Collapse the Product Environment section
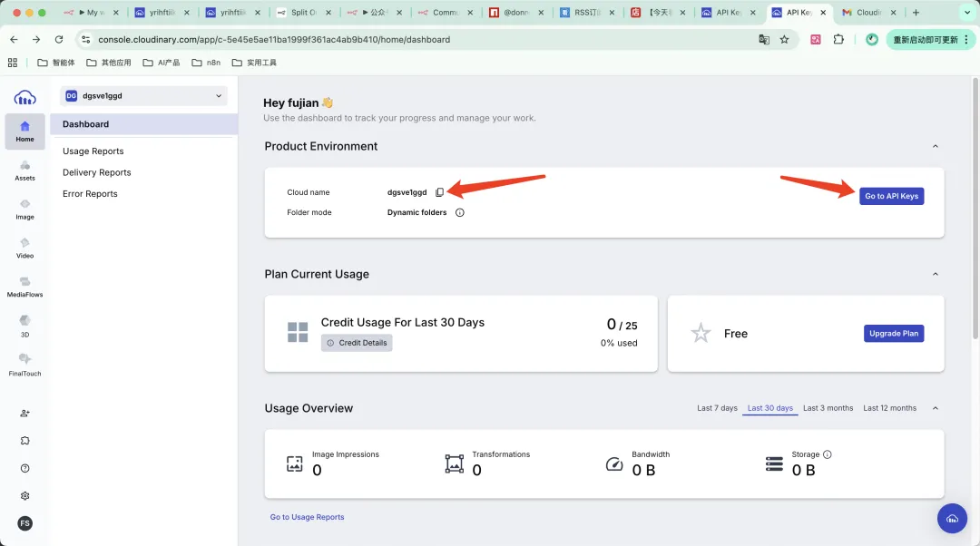The width and height of the screenshot is (980, 546). pos(936,146)
